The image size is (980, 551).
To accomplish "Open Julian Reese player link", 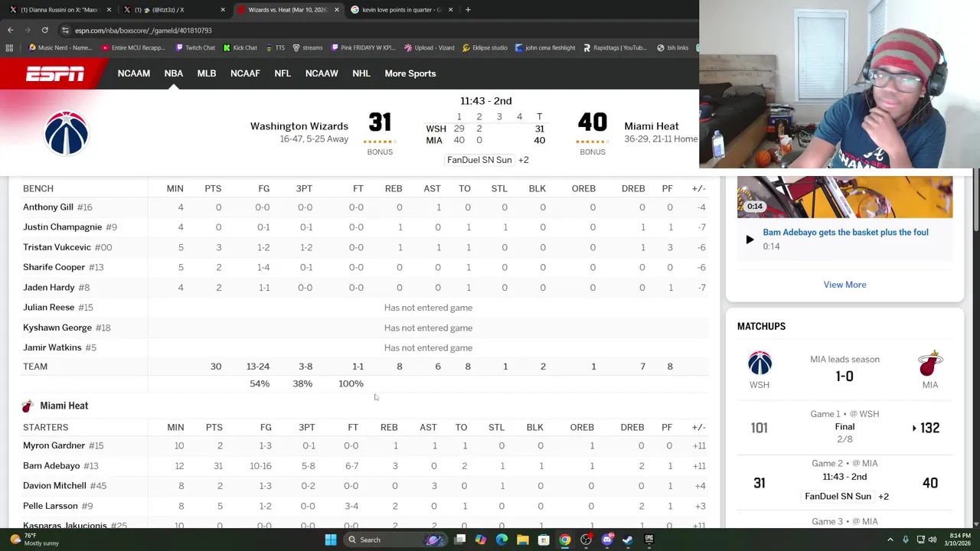I will tap(48, 307).
